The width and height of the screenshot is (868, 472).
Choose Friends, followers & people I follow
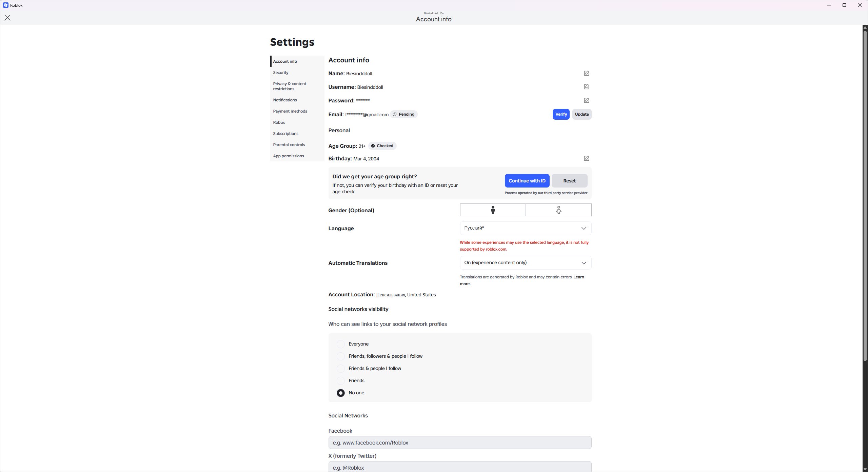tap(340, 356)
